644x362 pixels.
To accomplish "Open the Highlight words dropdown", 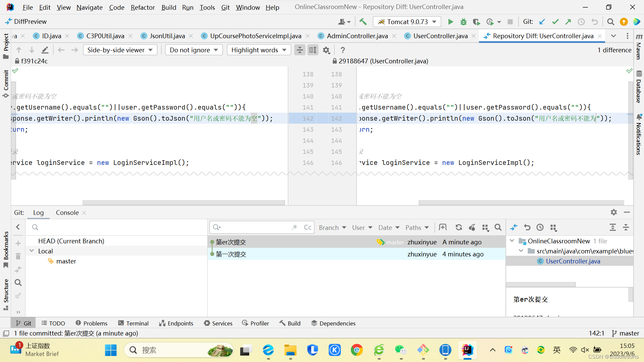I will (258, 50).
